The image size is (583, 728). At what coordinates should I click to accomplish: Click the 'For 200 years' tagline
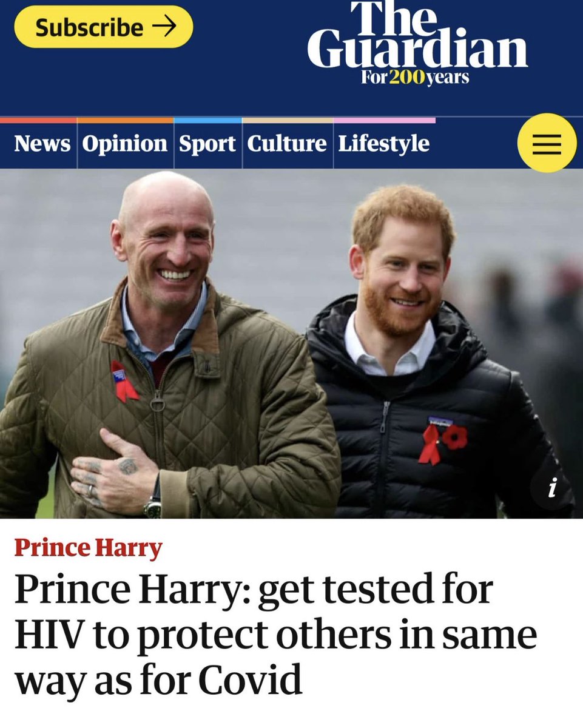point(414,78)
